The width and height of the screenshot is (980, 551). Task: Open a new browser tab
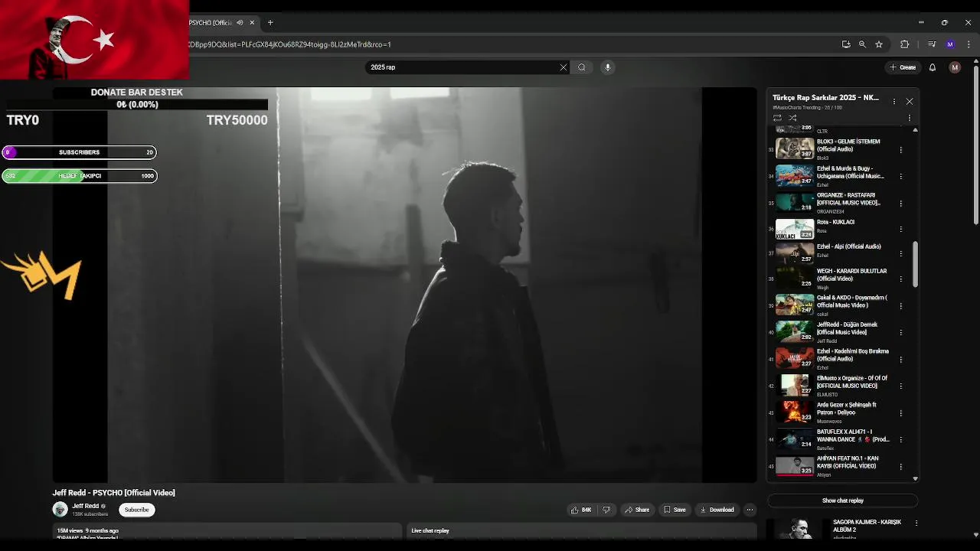[270, 23]
